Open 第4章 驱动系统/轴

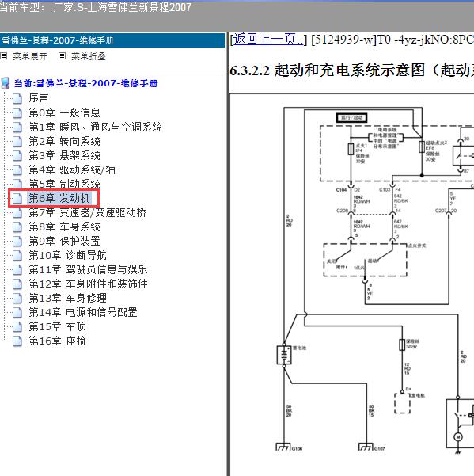[x=72, y=169]
